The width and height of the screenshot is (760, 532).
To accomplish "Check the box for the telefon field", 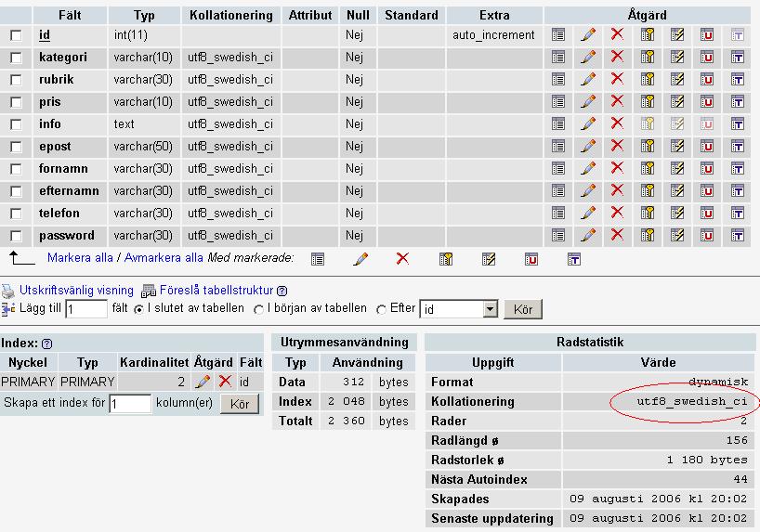I will [x=16, y=214].
